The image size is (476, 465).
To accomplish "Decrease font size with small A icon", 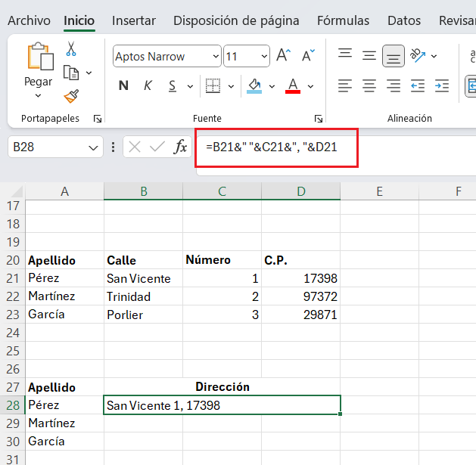I will point(308,55).
